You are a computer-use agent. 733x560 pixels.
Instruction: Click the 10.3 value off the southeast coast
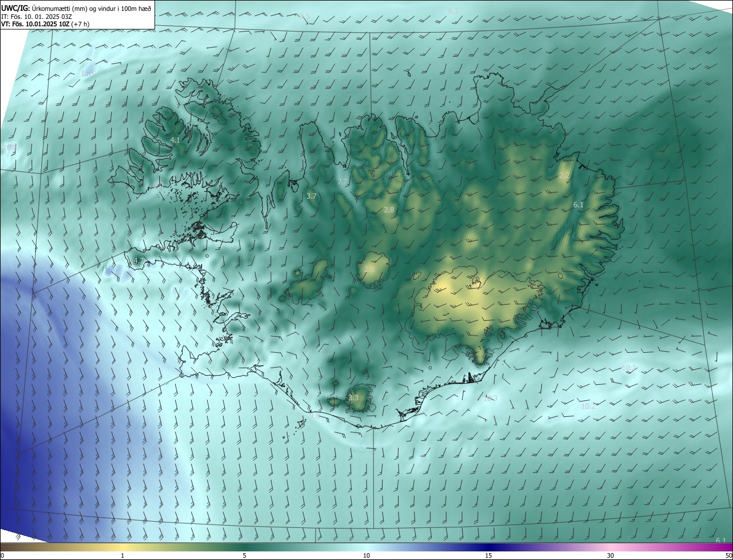[x=490, y=398]
